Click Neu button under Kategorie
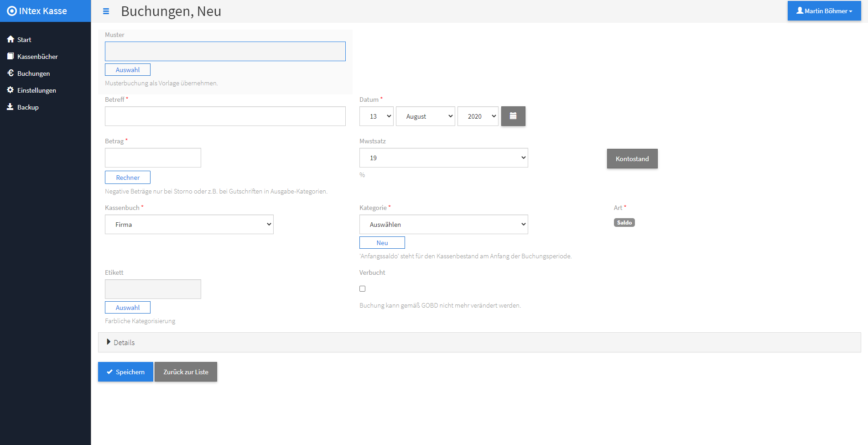The image size is (868, 445). click(382, 243)
